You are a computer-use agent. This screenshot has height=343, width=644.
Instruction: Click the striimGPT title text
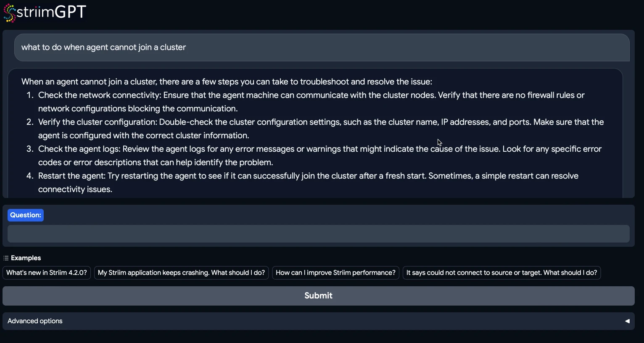(x=51, y=12)
